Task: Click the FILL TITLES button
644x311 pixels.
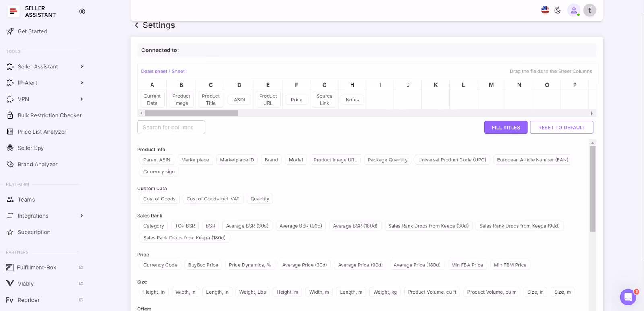Action: pyautogui.click(x=506, y=128)
